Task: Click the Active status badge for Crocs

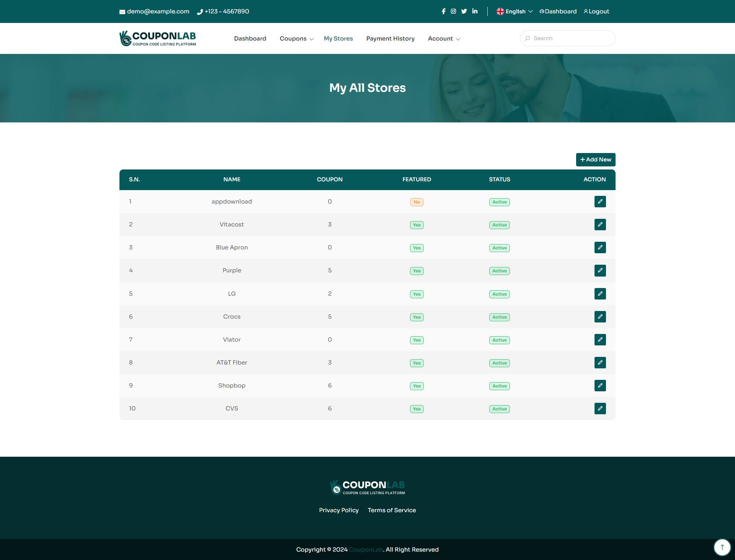Action: click(x=499, y=317)
